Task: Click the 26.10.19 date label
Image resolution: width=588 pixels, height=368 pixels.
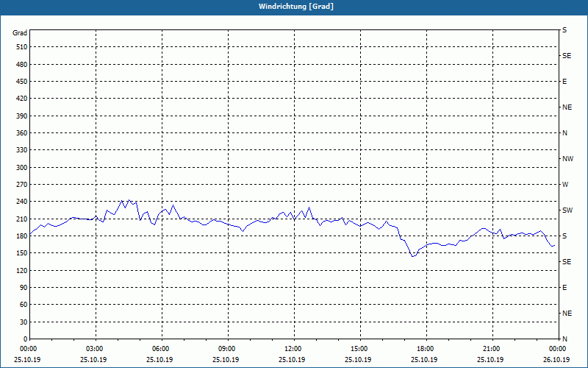Action: pyautogui.click(x=556, y=360)
